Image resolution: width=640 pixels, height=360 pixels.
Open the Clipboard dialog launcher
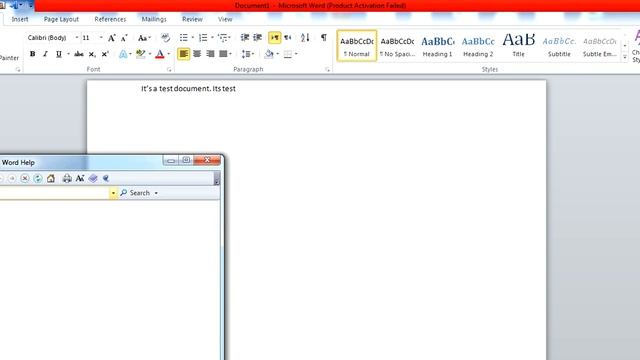[18, 70]
